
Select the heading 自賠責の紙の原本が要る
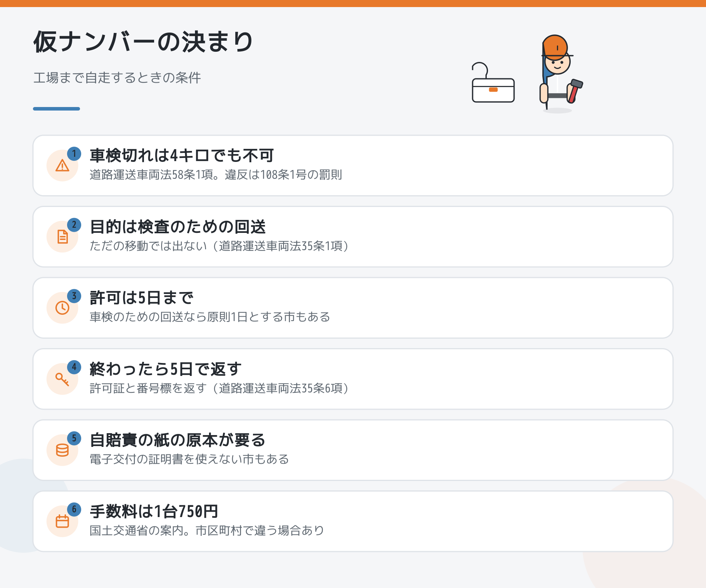[x=178, y=440]
